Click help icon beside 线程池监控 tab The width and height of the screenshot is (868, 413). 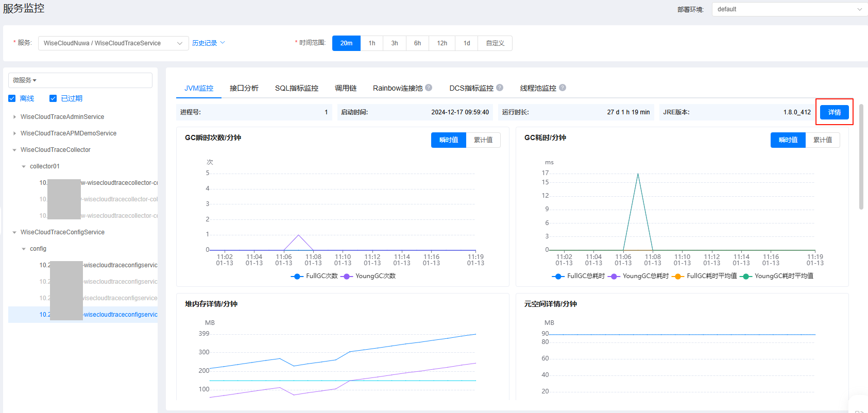click(x=563, y=88)
